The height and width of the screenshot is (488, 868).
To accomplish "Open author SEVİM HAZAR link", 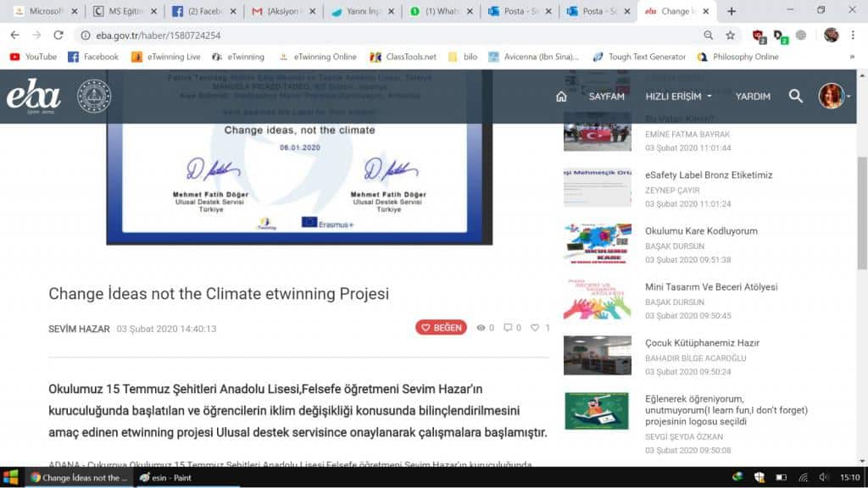I will [x=79, y=329].
